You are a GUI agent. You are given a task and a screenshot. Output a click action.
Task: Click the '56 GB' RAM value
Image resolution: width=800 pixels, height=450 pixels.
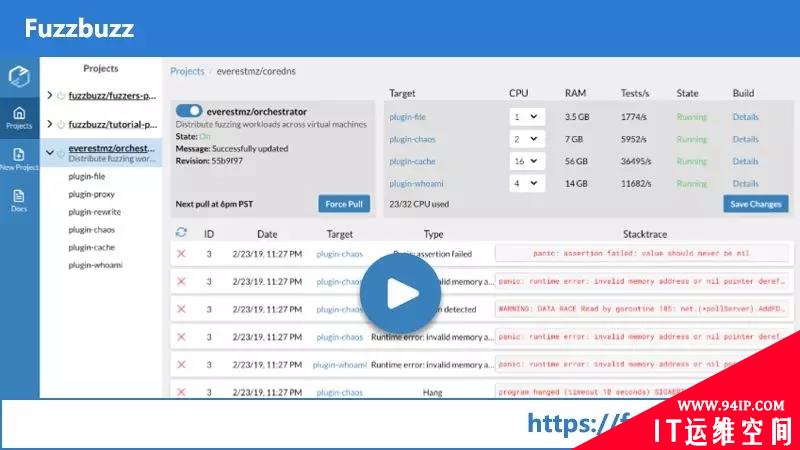(x=576, y=161)
